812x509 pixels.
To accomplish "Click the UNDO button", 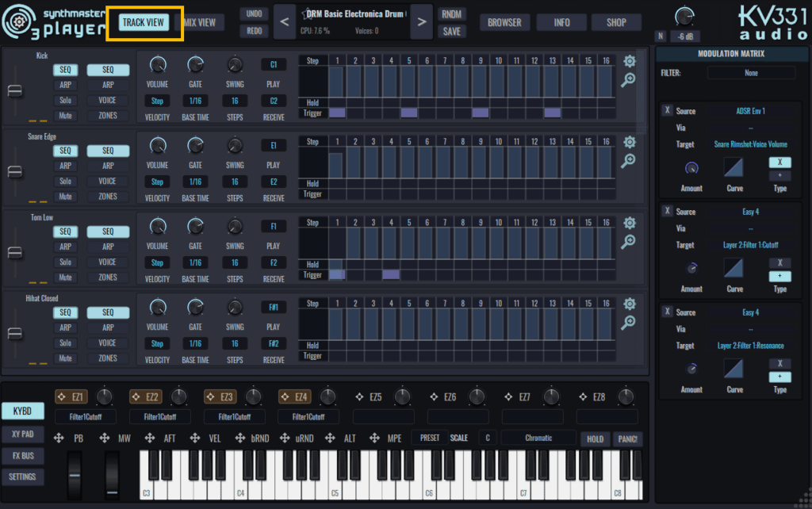I will [x=255, y=14].
